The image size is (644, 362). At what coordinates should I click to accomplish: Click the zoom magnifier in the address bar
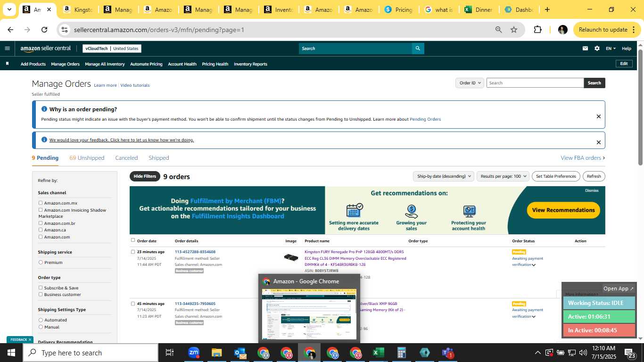click(499, 30)
